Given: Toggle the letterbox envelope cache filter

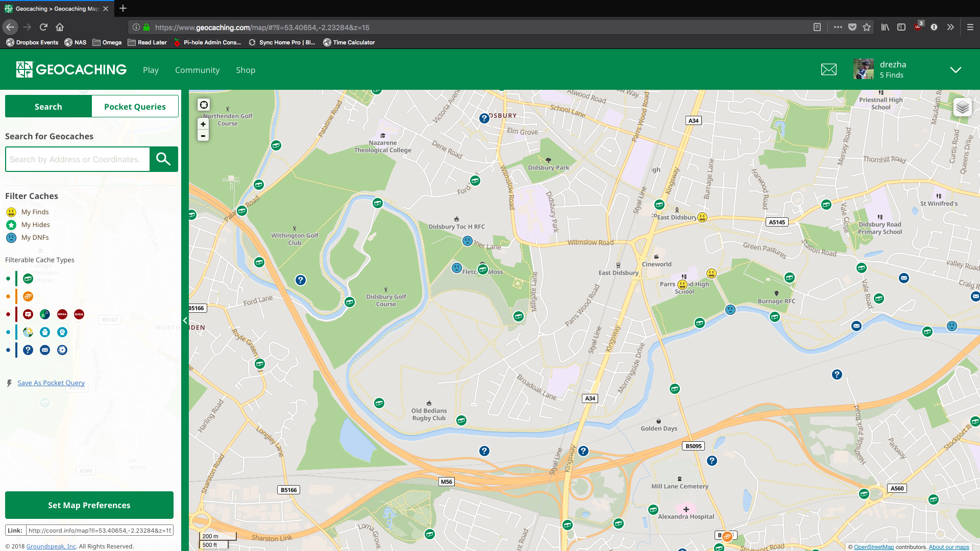Looking at the screenshot, I should [45, 350].
